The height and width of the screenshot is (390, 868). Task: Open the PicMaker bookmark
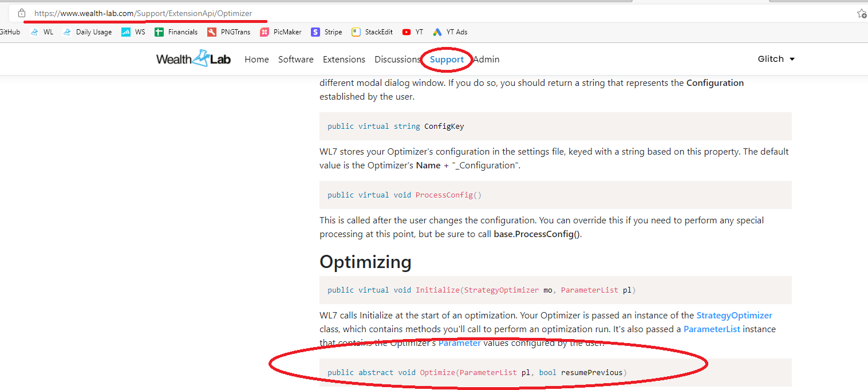[x=281, y=32]
